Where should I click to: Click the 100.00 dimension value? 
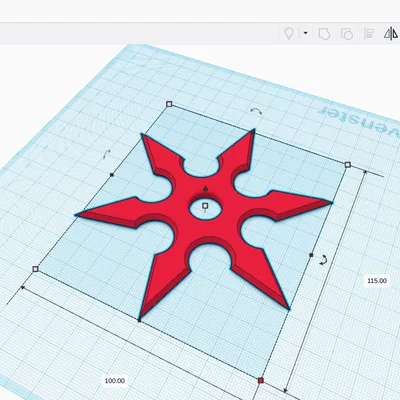pos(115,381)
